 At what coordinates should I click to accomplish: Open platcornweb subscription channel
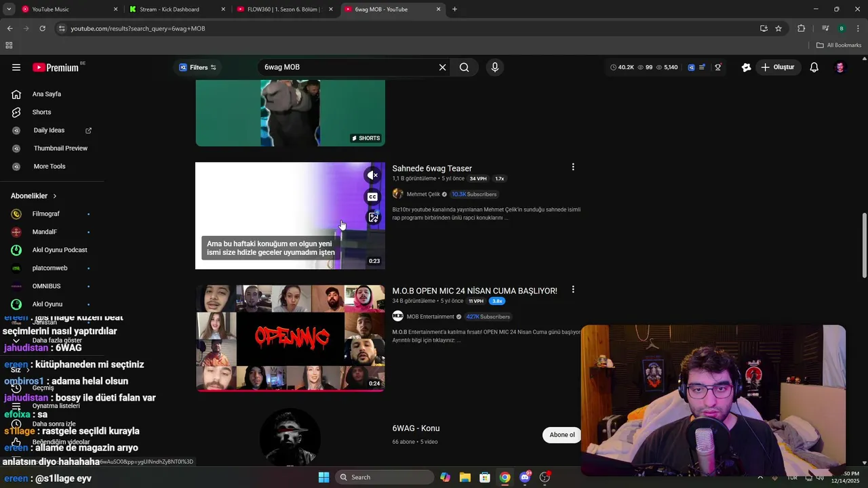(49, 268)
